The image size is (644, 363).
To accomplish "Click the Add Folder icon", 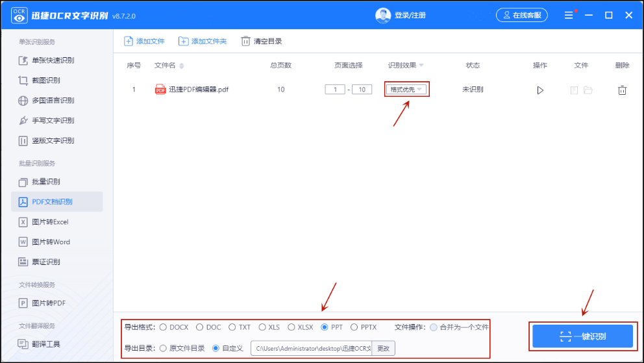I will (x=183, y=41).
